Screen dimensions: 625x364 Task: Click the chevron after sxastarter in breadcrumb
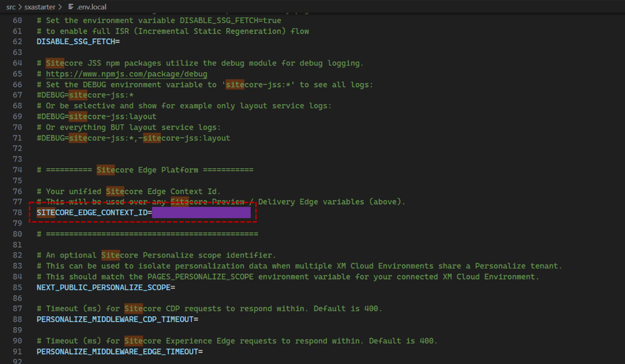point(60,7)
